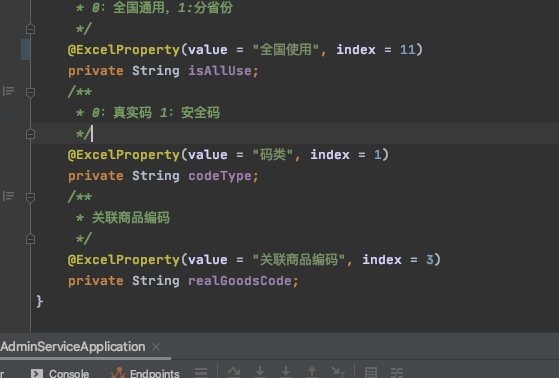Click the index value 3
Viewport: 559px width, 378px height.
click(x=430, y=260)
